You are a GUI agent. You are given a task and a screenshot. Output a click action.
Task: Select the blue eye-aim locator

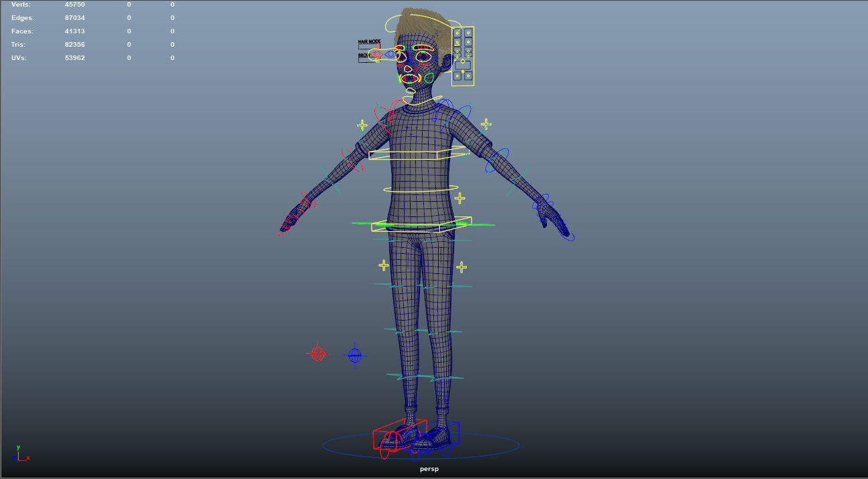(355, 355)
